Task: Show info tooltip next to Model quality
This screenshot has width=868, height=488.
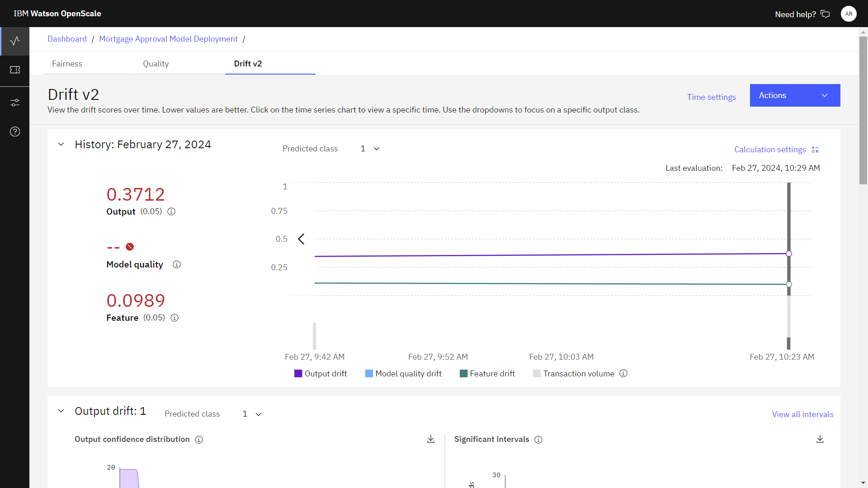Action: coord(177,264)
